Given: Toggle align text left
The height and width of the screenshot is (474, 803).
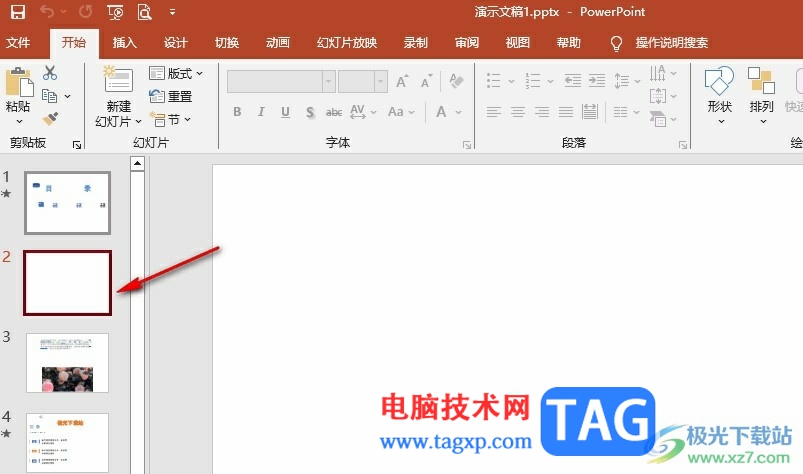Looking at the screenshot, I should tap(494, 112).
